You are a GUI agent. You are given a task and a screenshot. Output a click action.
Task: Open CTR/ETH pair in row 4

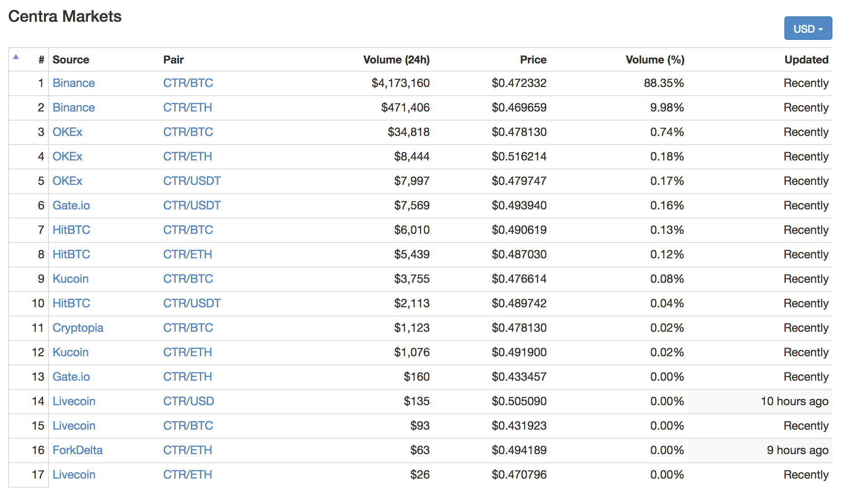tap(187, 156)
